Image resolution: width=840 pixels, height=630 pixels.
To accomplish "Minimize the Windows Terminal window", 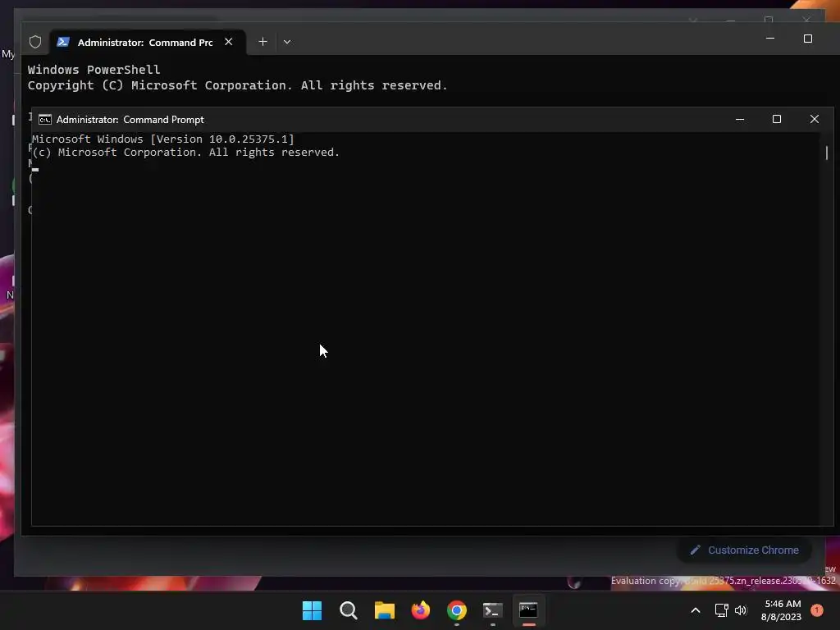I will [770, 39].
